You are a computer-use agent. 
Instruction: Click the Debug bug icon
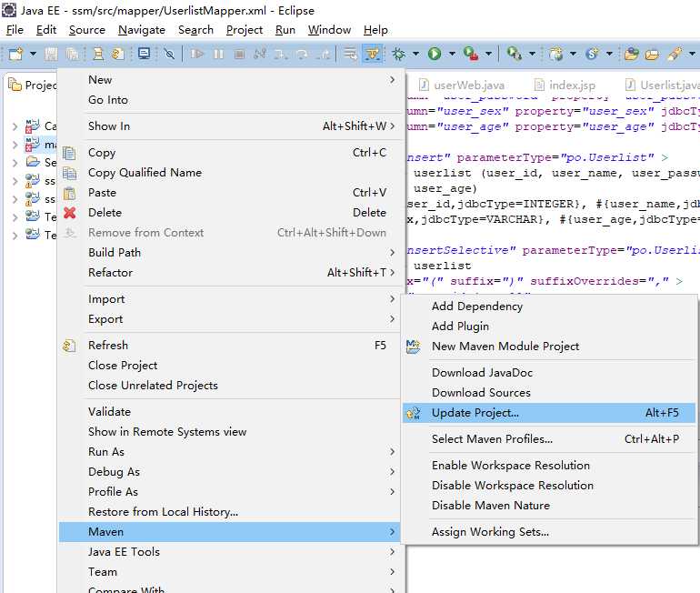click(x=399, y=54)
